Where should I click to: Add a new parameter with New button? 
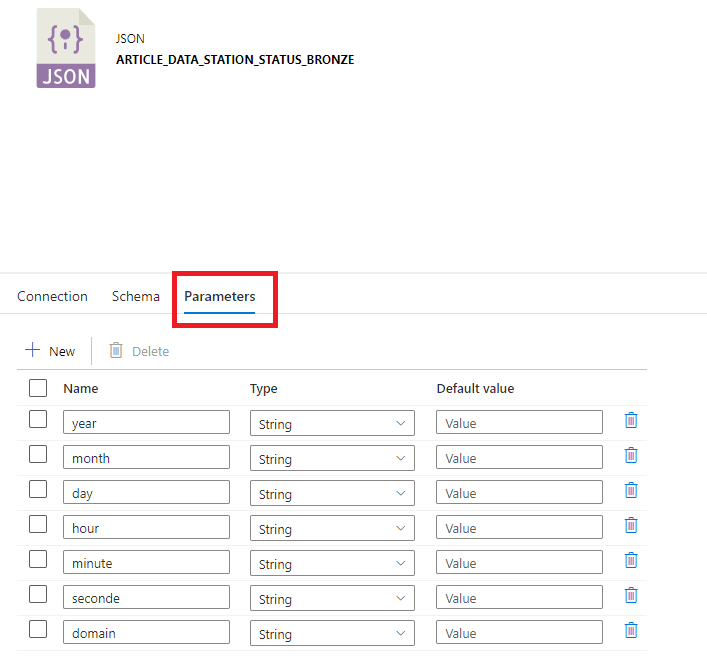coord(50,351)
